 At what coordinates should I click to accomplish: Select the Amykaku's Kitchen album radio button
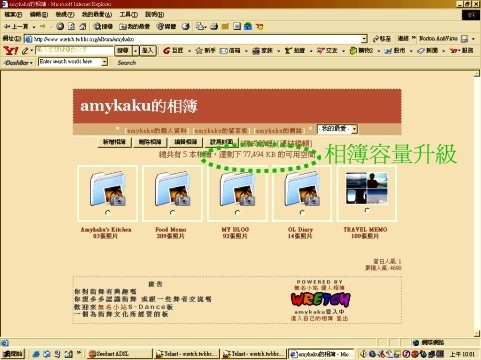pos(107,212)
